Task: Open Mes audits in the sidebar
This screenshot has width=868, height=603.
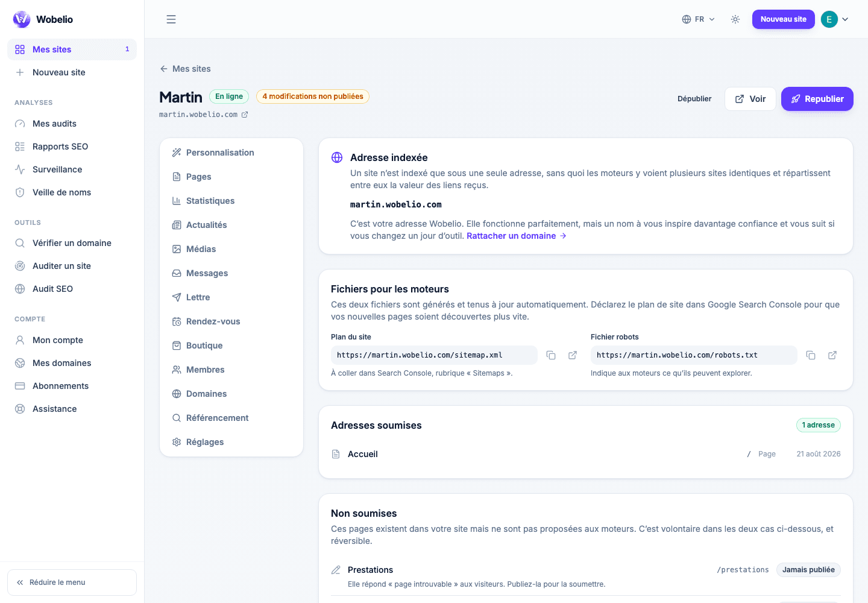Action: coord(72,124)
